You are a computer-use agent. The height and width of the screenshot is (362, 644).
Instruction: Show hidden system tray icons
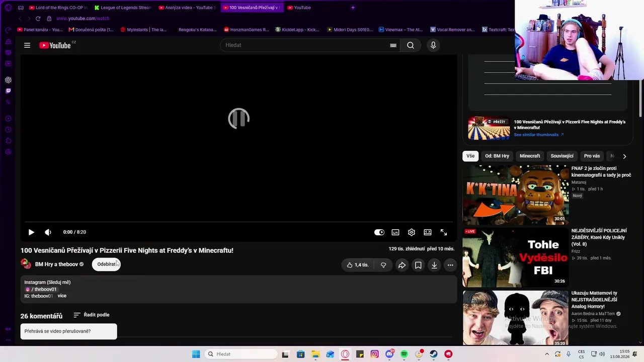coord(547,354)
